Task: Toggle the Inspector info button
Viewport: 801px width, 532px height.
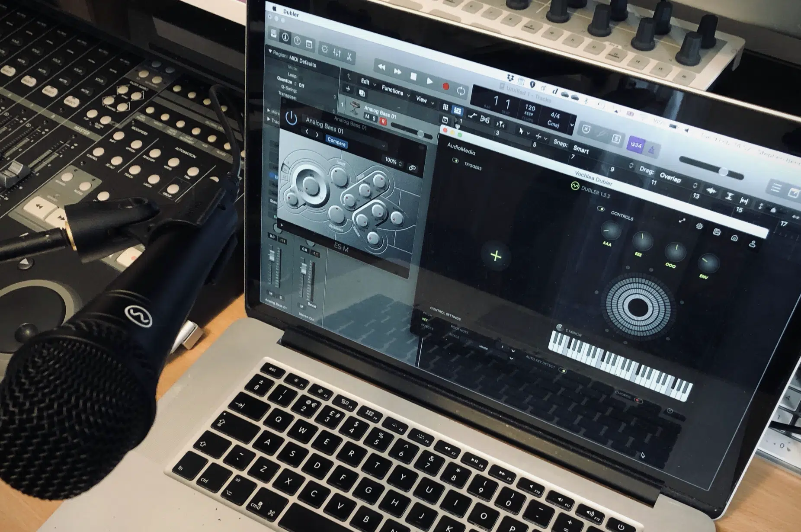Action: (x=285, y=37)
